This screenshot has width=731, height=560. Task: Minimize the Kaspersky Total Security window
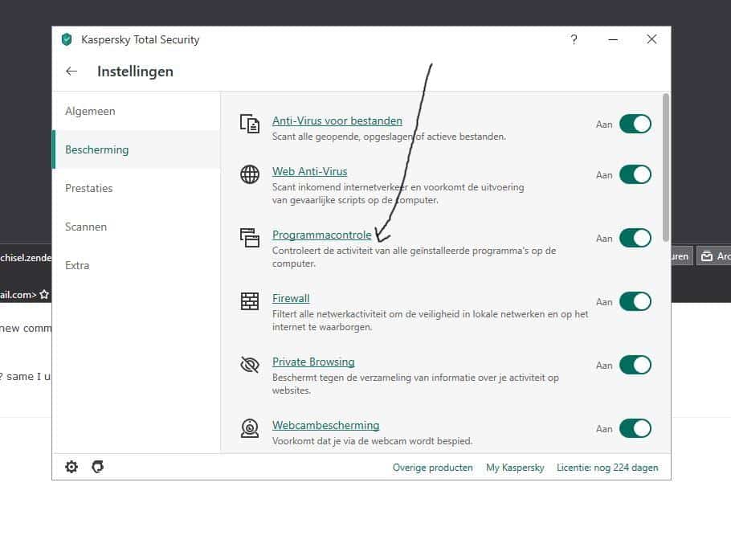click(613, 40)
